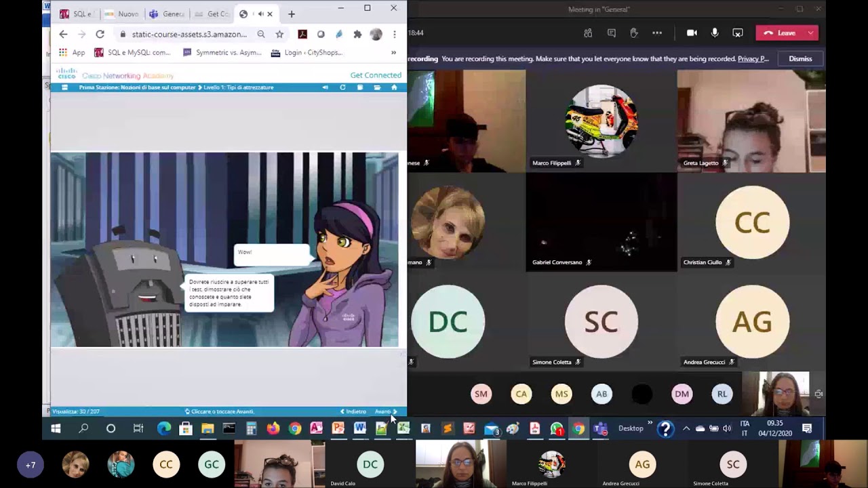
Task: Switch to the Get Co... tab
Action: 212,14
